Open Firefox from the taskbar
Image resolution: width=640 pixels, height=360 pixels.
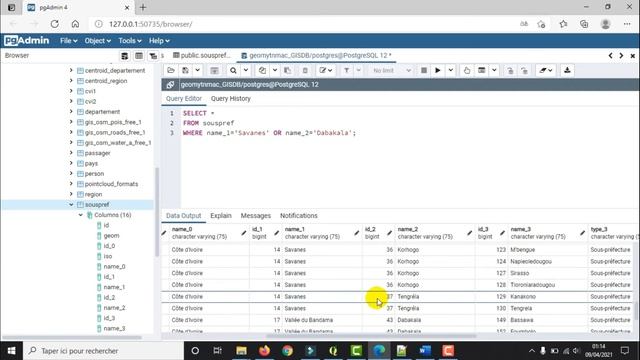coord(264,351)
